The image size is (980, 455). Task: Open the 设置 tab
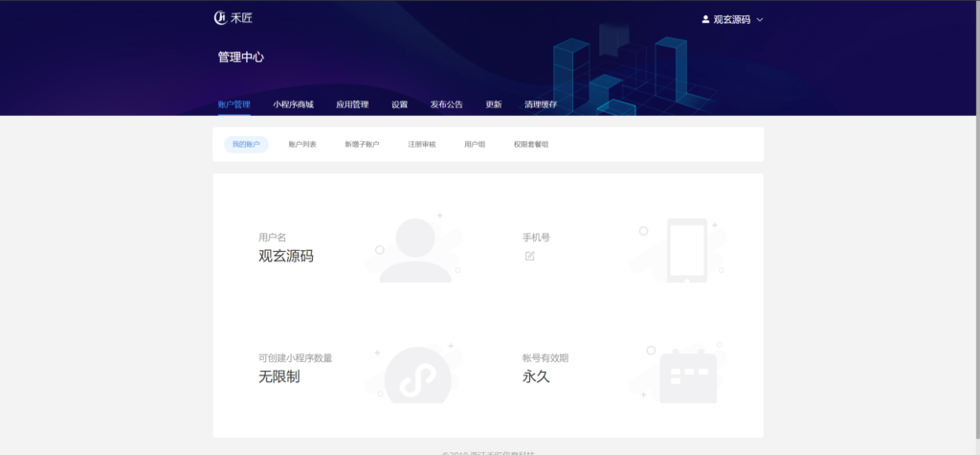[399, 104]
